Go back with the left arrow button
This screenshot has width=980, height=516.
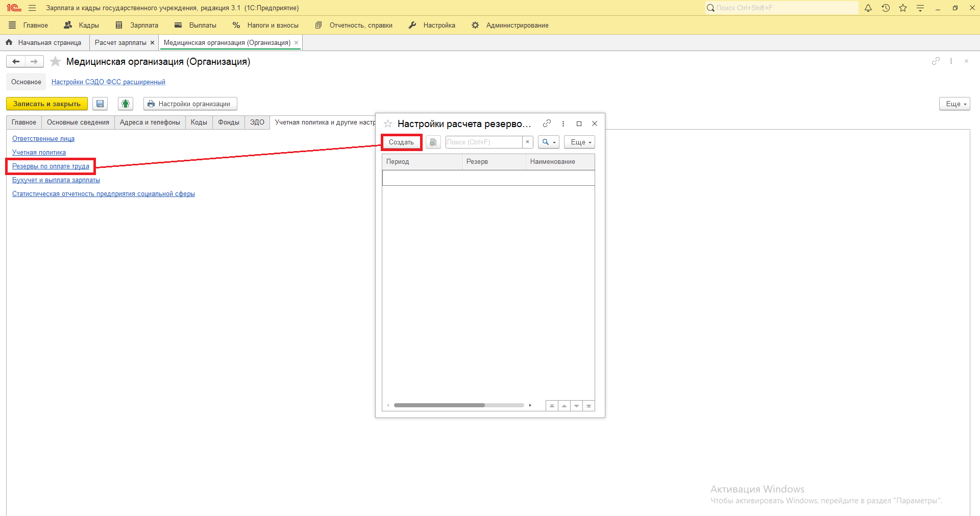(16, 62)
